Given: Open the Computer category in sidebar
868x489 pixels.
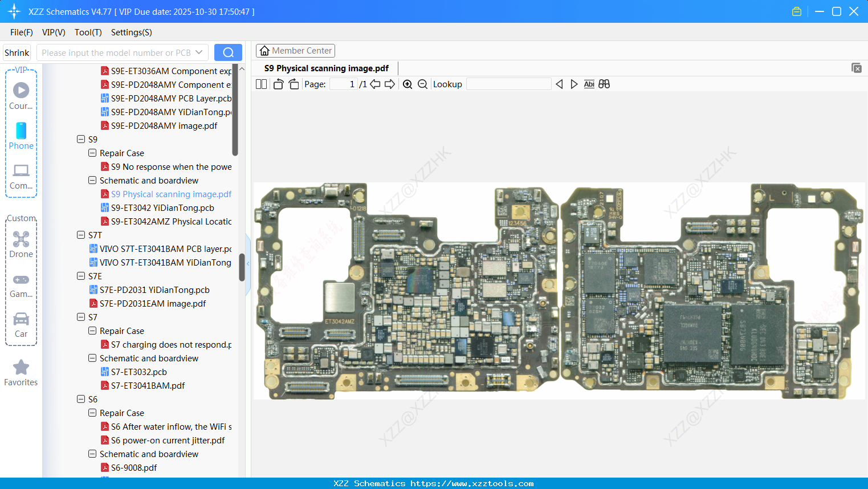Looking at the screenshot, I should (x=21, y=176).
